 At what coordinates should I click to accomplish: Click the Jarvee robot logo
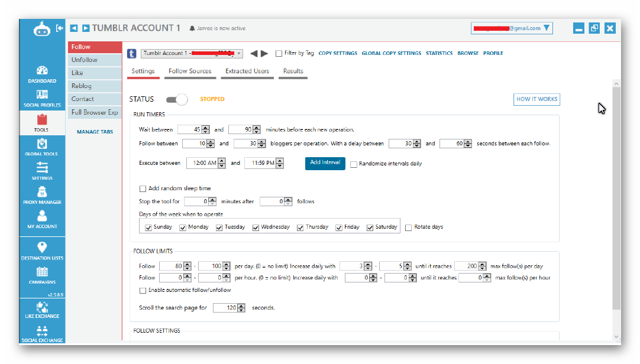(41, 28)
